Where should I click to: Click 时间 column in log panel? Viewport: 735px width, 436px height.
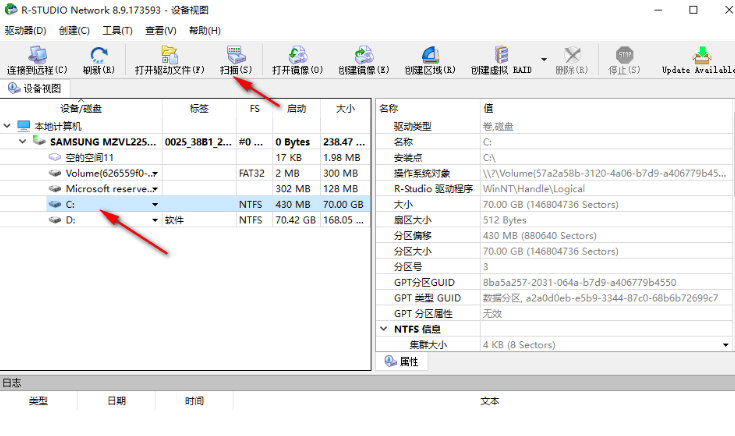pyautogui.click(x=194, y=401)
